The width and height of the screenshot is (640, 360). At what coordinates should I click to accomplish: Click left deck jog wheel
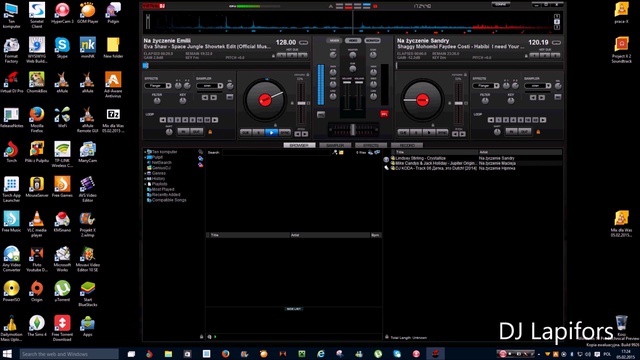pos(265,100)
